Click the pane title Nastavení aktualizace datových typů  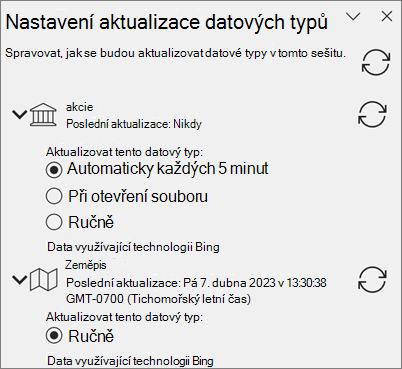pyautogui.click(x=167, y=23)
